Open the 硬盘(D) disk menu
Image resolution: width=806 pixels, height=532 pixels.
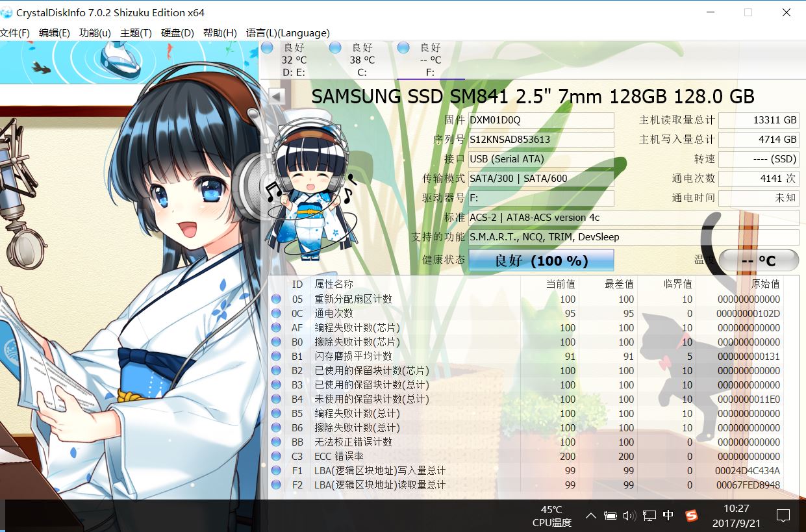pyautogui.click(x=177, y=33)
